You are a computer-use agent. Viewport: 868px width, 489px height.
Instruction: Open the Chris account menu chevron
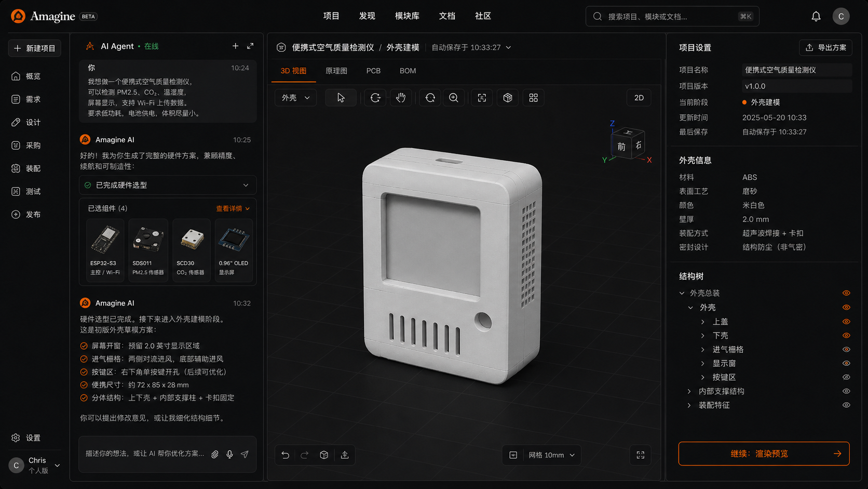click(x=58, y=465)
